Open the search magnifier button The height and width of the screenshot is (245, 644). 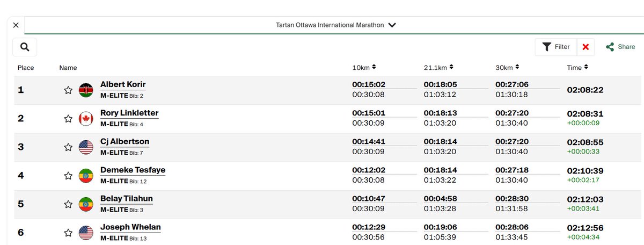click(25, 47)
